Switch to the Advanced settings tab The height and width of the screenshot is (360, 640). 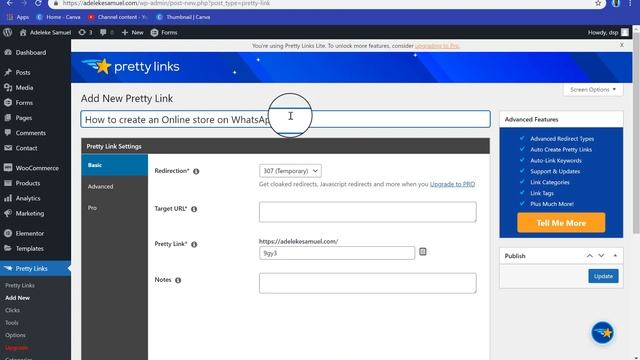pos(115,187)
